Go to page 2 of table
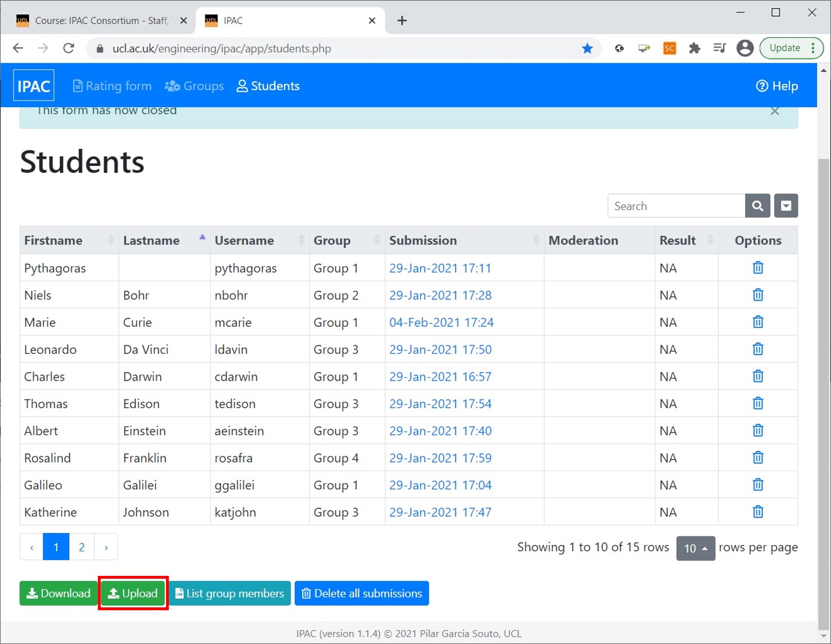Viewport: 831px width, 644px height. (82, 547)
